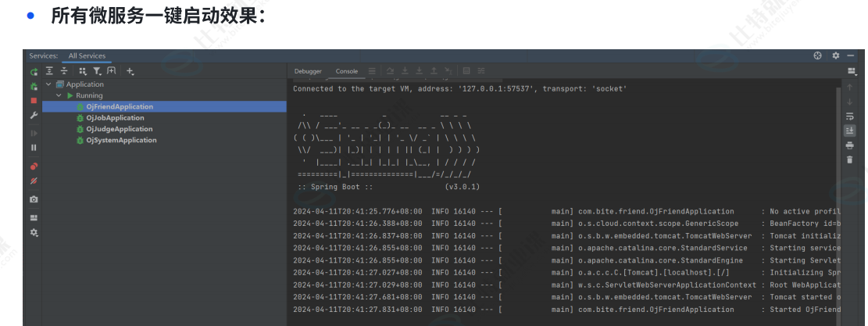Click the Pause Program icon
The height and width of the screenshot is (326, 868).
(x=34, y=148)
